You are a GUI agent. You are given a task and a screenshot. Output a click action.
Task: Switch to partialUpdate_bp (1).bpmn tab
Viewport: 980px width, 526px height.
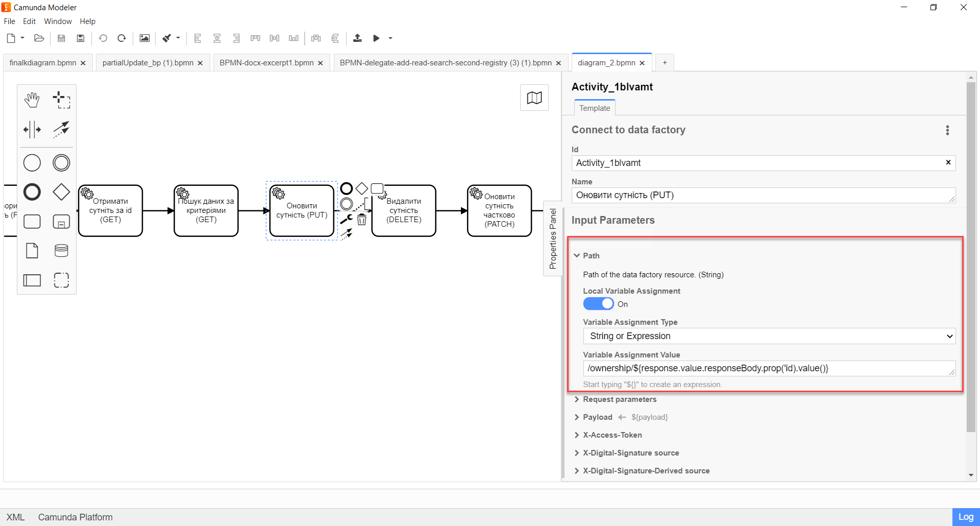click(148, 63)
